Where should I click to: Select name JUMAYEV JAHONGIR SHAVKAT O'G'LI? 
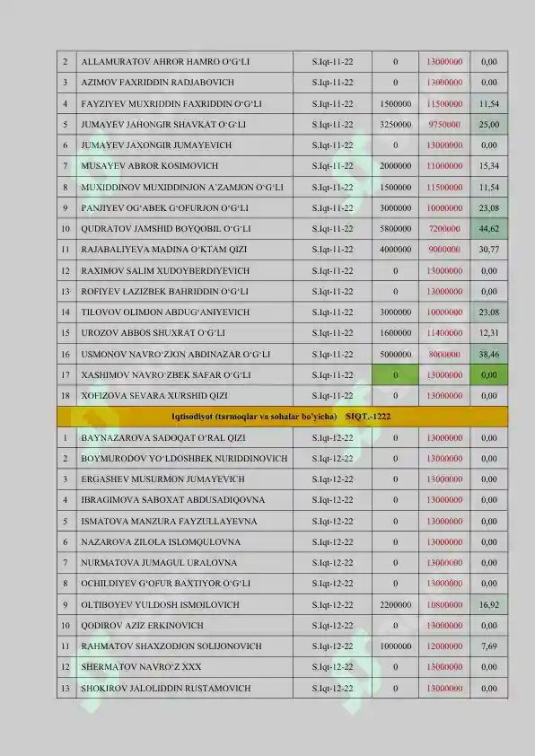pyautogui.click(x=162, y=125)
